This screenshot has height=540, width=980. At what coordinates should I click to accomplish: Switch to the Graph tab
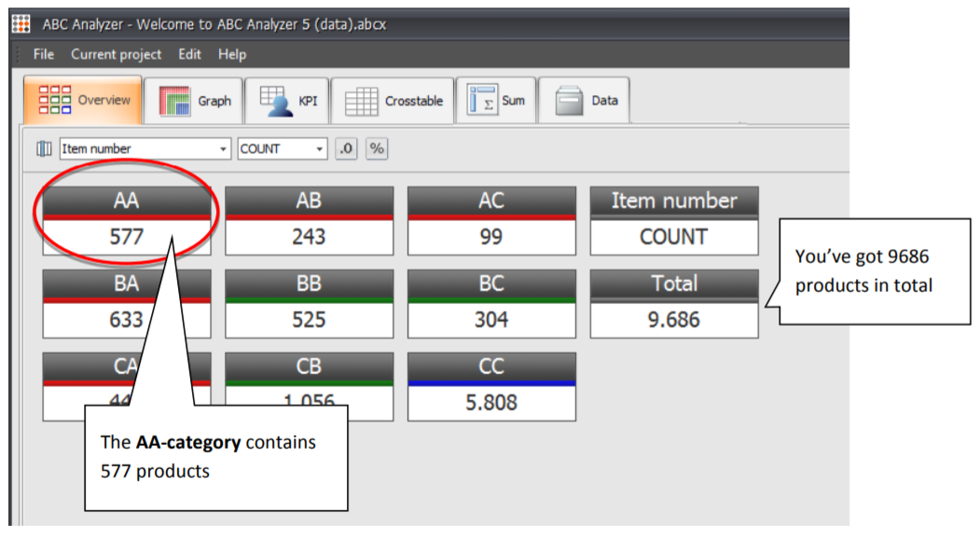[194, 101]
